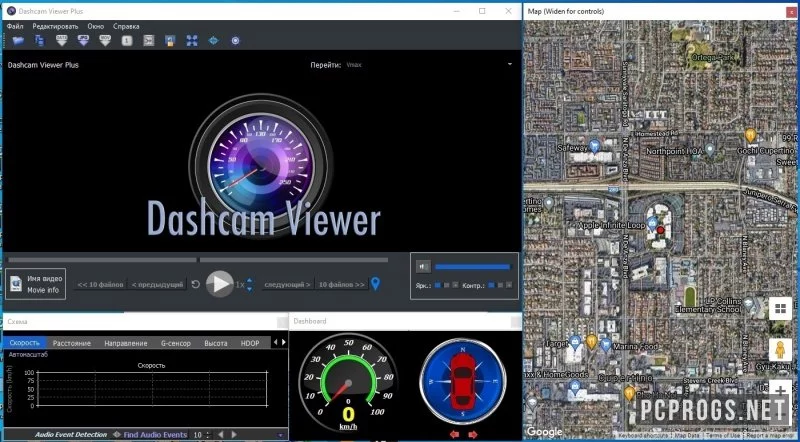Decrease playback speed with down arrow
This screenshot has width=800, height=442.
pyautogui.click(x=249, y=289)
